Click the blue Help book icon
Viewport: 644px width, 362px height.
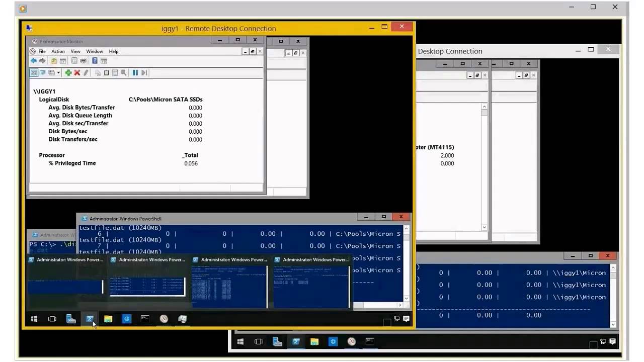click(95, 61)
